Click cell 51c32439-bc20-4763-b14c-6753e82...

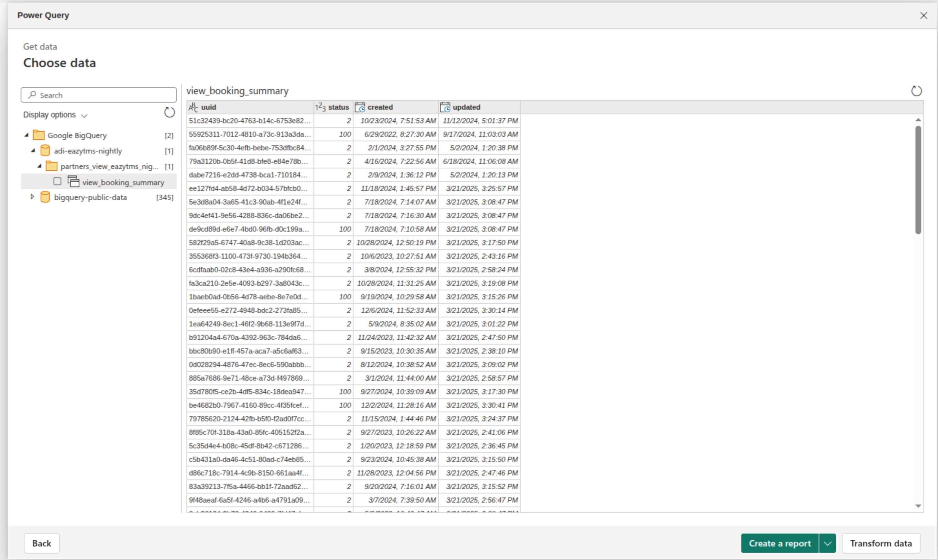click(250, 121)
